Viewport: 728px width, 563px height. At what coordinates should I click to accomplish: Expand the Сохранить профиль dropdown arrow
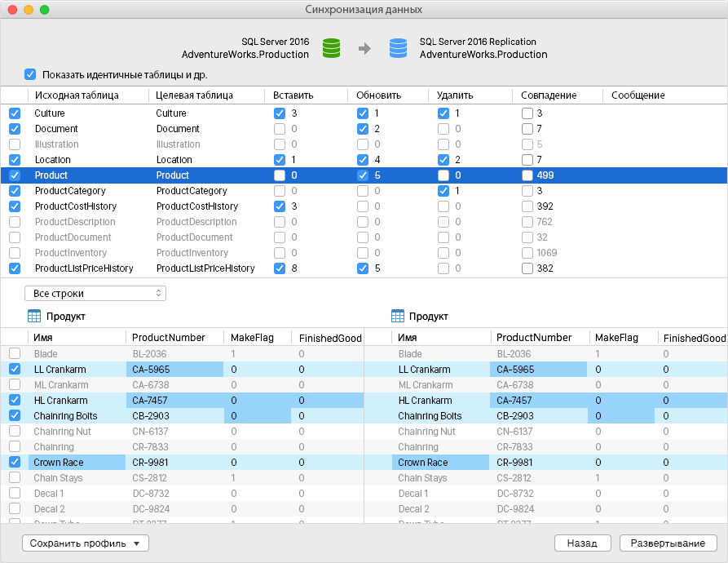(136, 543)
